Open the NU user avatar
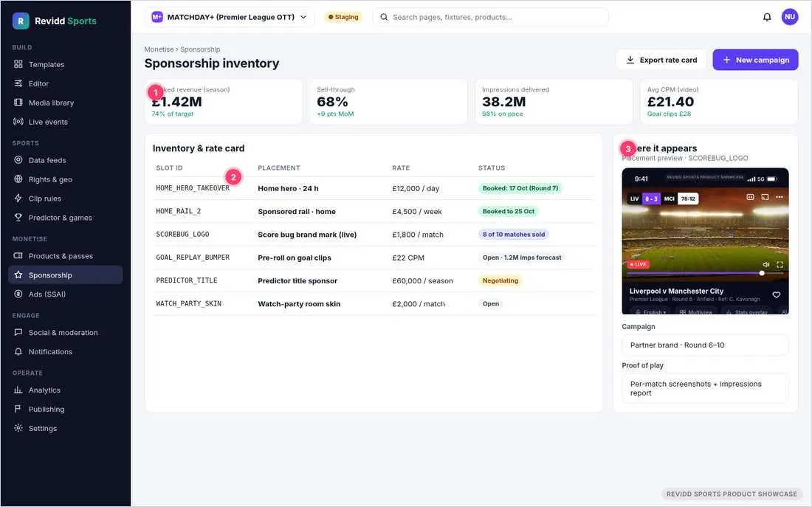 (x=790, y=17)
